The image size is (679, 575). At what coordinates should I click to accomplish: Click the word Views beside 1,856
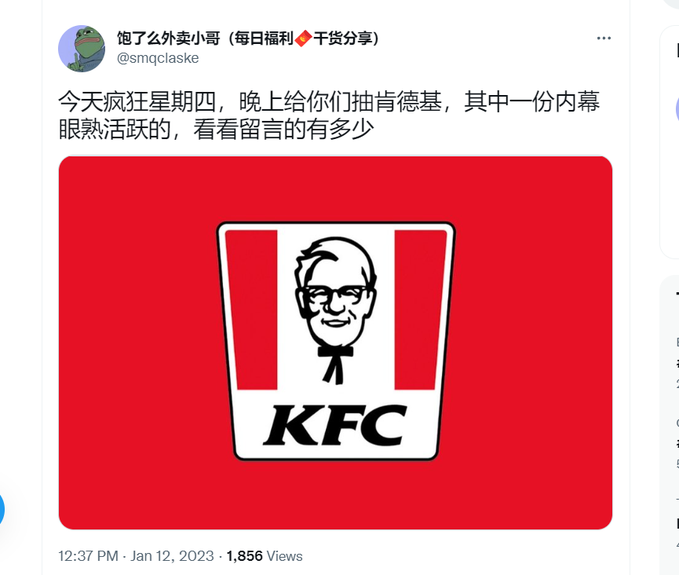point(284,556)
